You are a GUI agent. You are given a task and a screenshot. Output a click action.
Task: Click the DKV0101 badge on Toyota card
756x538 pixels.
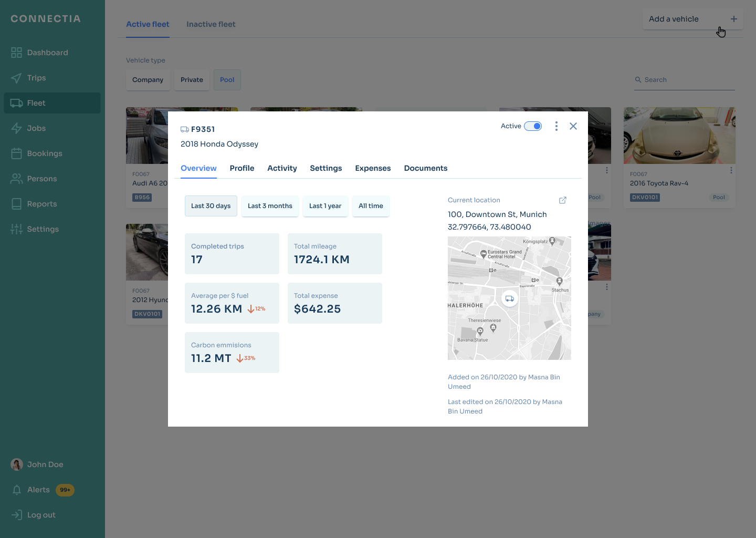(x=645, y=198)
